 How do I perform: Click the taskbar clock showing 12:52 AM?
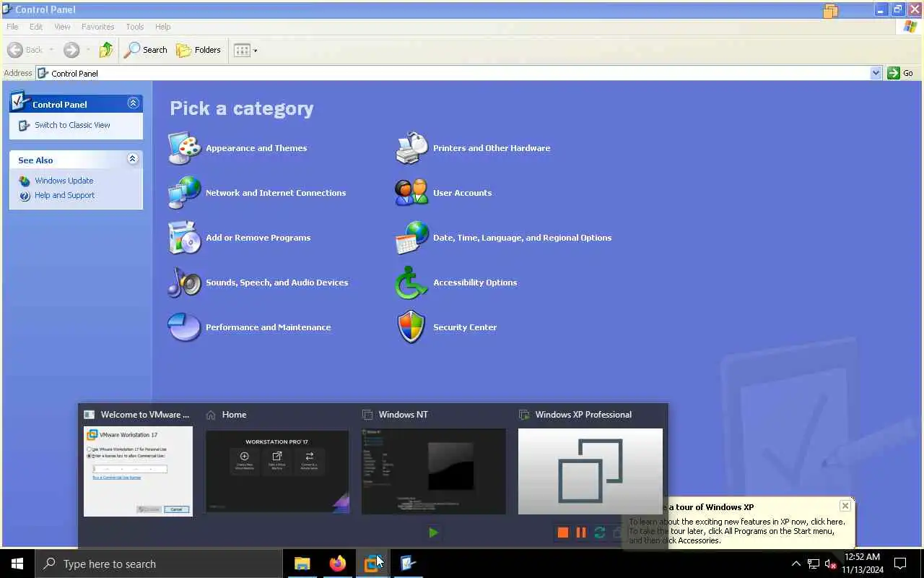tap(862, 564)
